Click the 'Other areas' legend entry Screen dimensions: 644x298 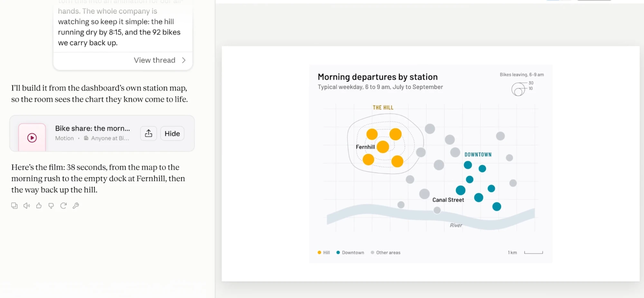386,253
